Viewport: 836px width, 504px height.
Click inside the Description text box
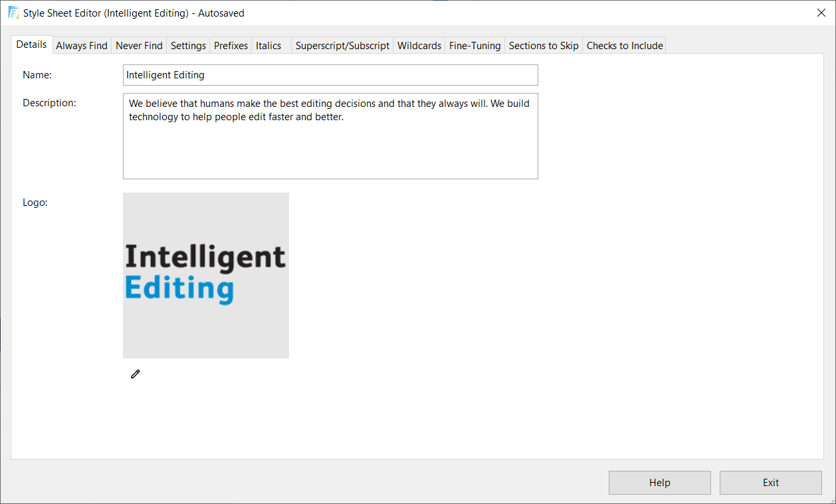330,136
